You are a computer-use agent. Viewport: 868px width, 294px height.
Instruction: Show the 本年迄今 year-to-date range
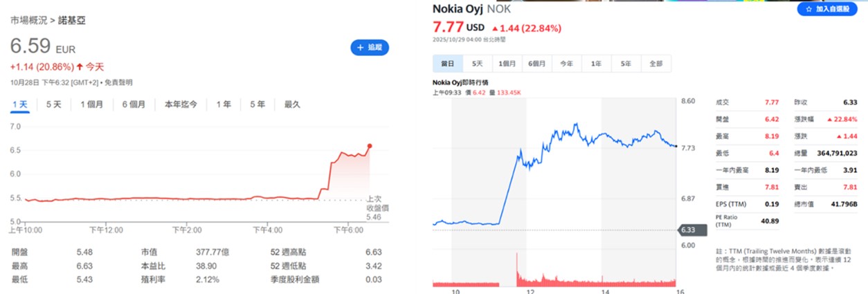[181, 104]
